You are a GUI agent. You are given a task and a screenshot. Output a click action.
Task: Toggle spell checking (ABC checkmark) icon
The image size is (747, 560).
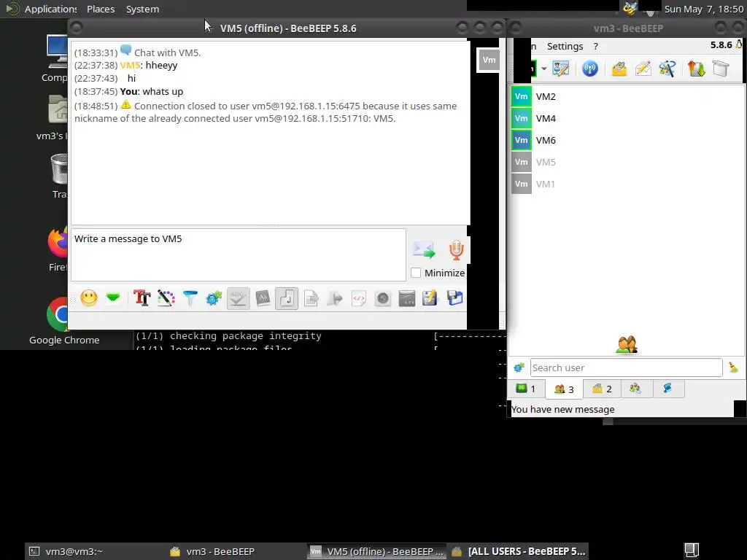(x=239, y=298)
